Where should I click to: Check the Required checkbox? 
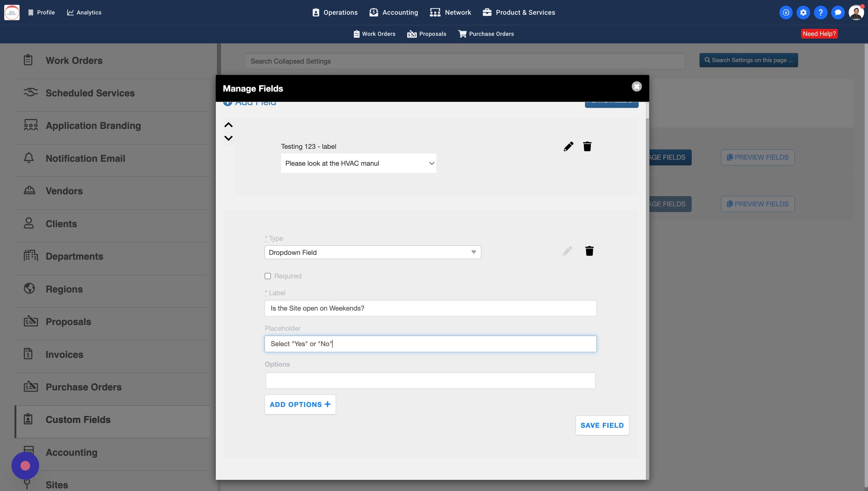point(268,276)
